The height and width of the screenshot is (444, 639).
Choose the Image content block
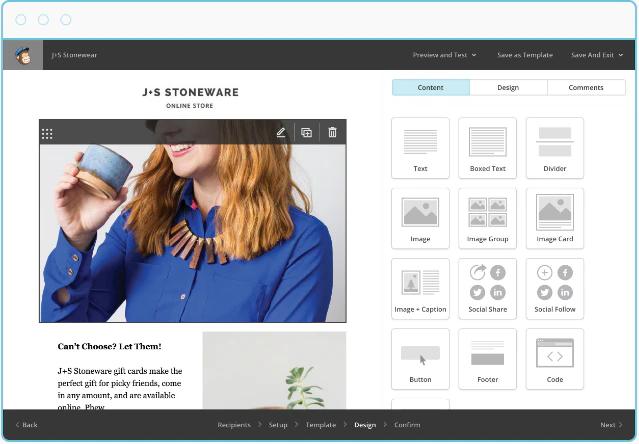(x=420, y=218)
